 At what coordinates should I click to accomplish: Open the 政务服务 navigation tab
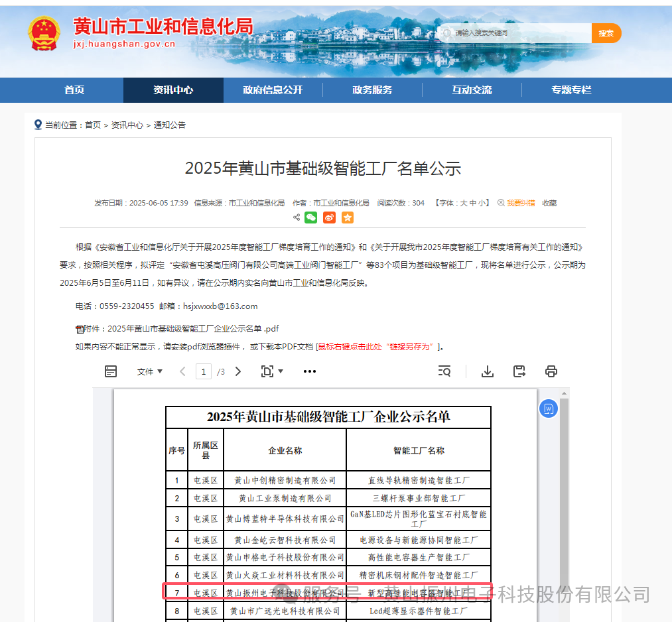(372, 90)
